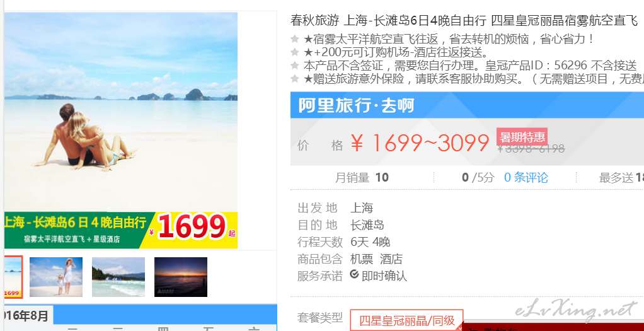This screenshot has width=644, height=331.
Task: Click the star icon beside +200元可订购机场
Action: point(294,52)
